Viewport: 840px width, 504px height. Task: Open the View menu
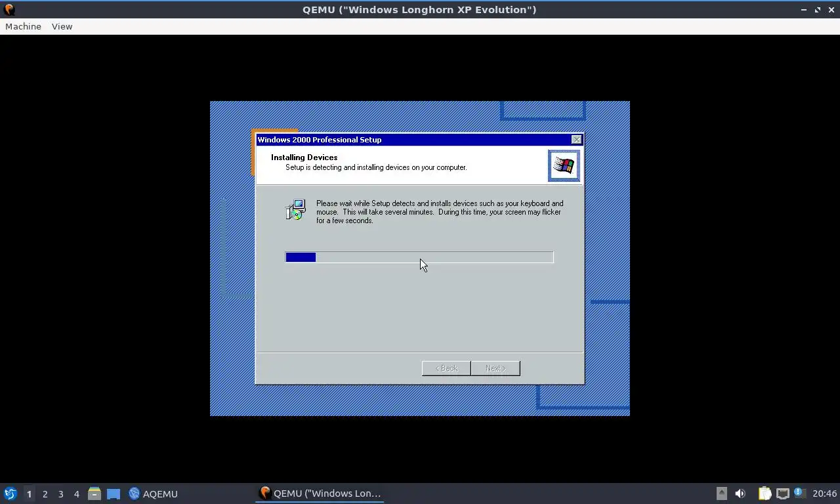62,26
